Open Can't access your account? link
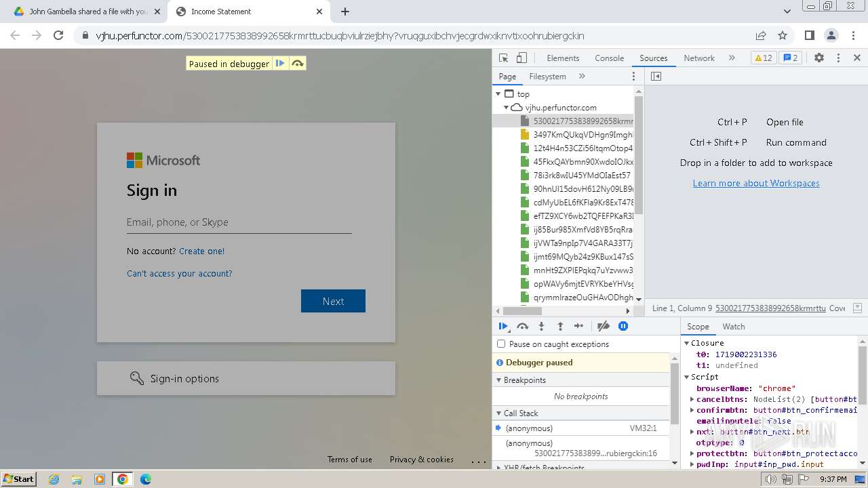This screenshot has width=868, height=488. 180,274
